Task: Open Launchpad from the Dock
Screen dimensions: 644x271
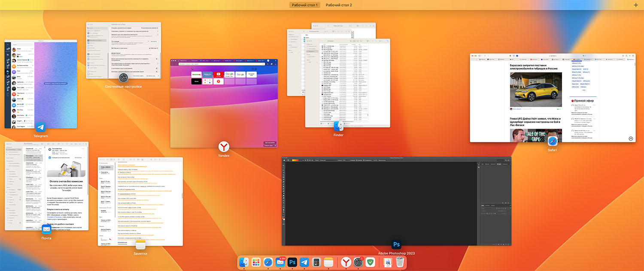Action: (256, 262)
